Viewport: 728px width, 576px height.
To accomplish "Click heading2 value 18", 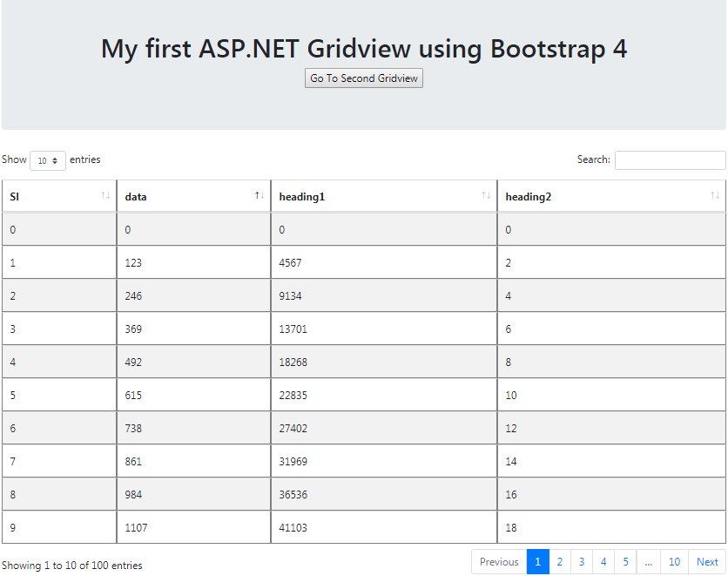I will pos(611,527).
